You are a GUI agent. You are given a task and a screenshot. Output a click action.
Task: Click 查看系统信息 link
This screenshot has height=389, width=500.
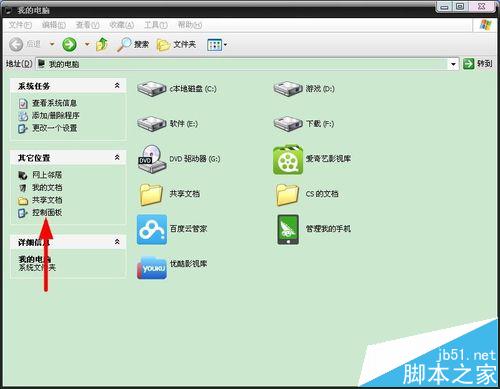coord(55,103)
